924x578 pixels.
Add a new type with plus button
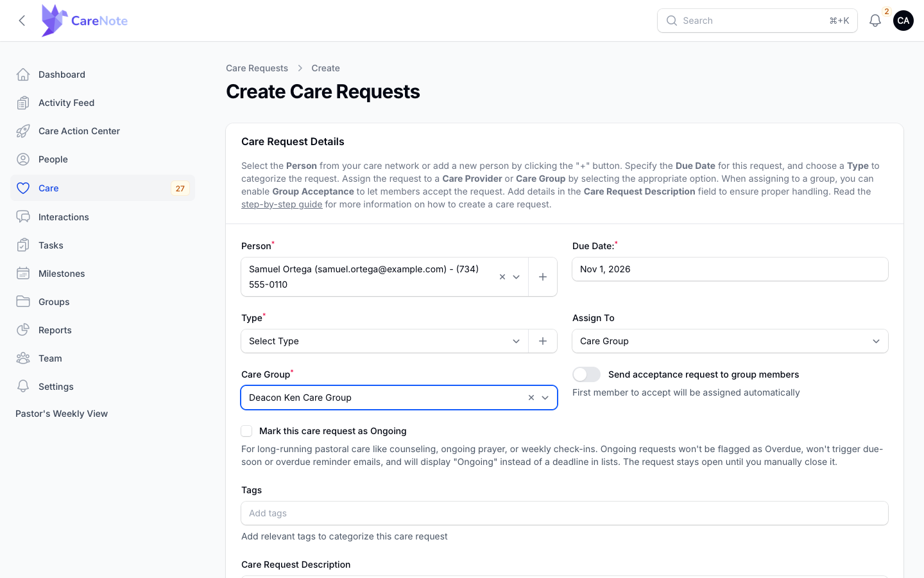tap(543, 341)
